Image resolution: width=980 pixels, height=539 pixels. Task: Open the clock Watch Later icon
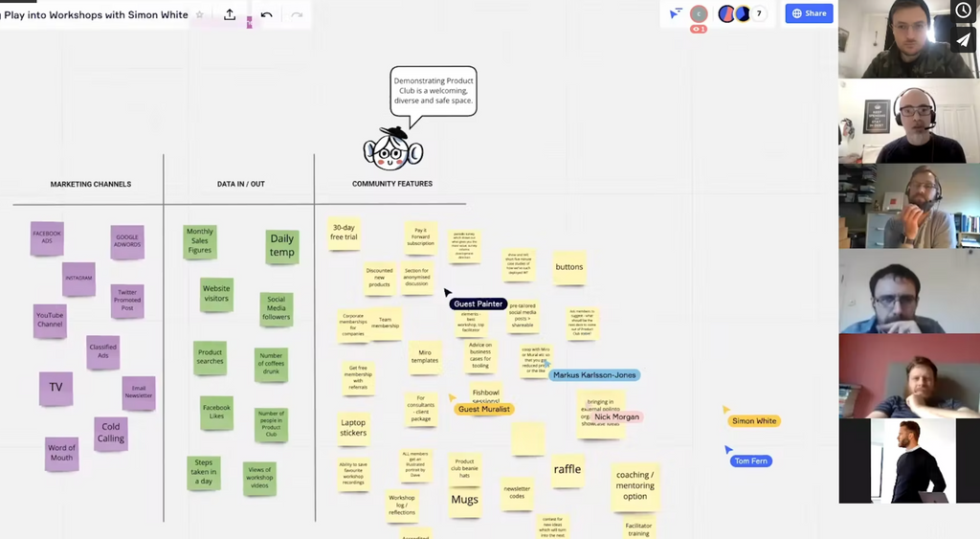click(x=963, y=11)
